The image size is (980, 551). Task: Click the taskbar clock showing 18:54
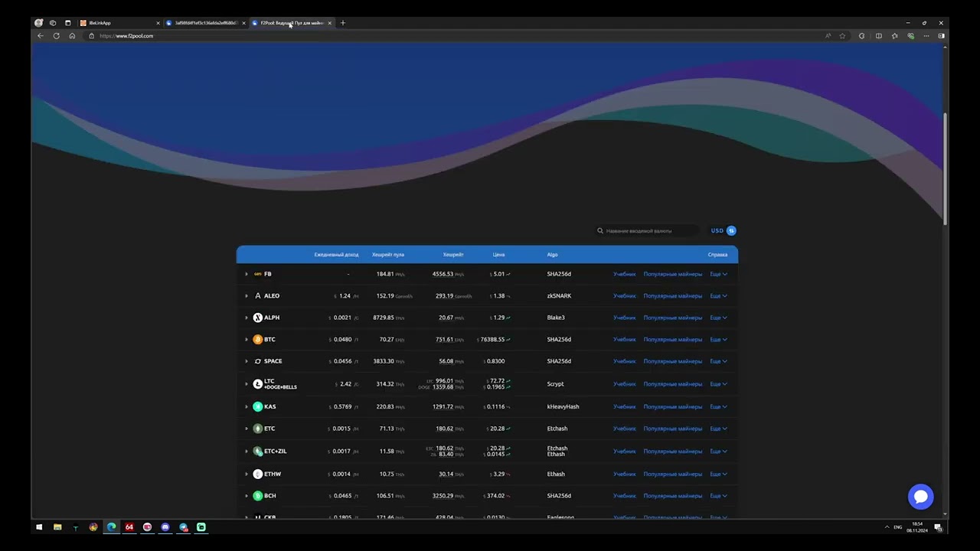point(917,527)
